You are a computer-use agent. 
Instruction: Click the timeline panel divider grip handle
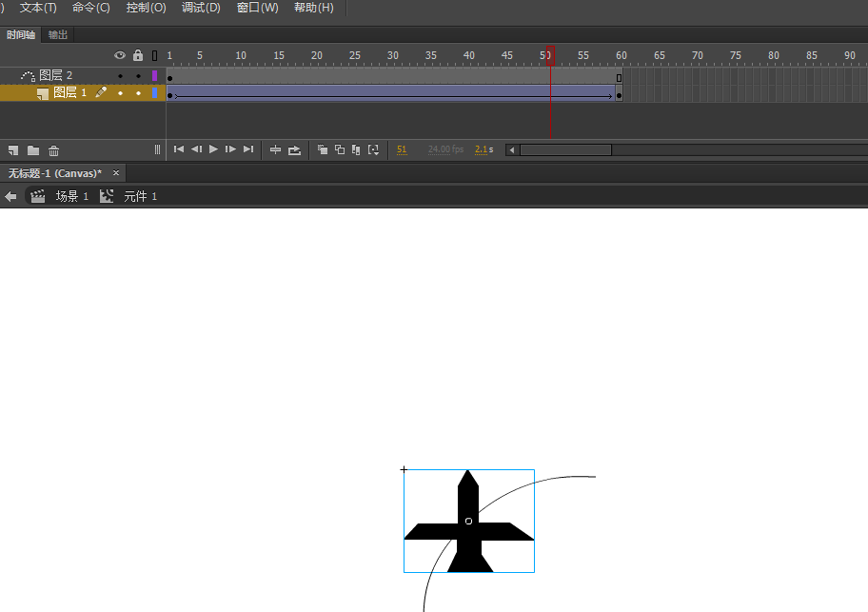point(157,150)
